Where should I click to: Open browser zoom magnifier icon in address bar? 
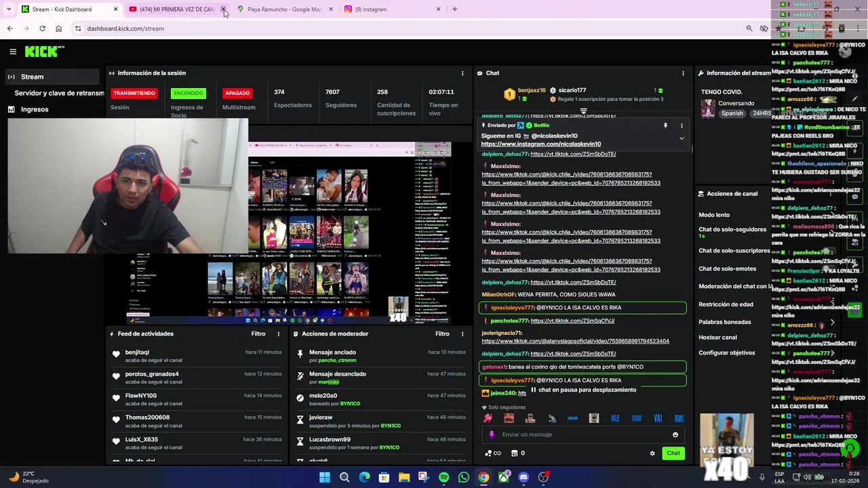[749, 28]
